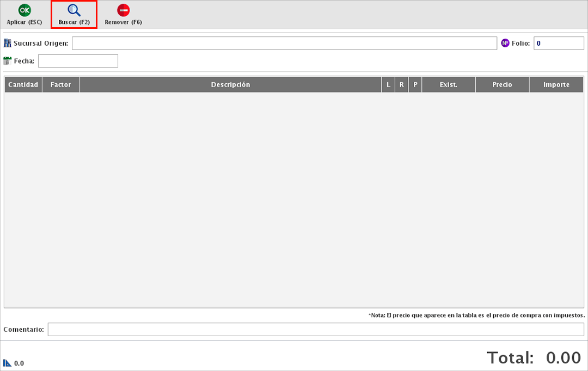Open search with the Buscar magnifier icon

pos(74,10)
